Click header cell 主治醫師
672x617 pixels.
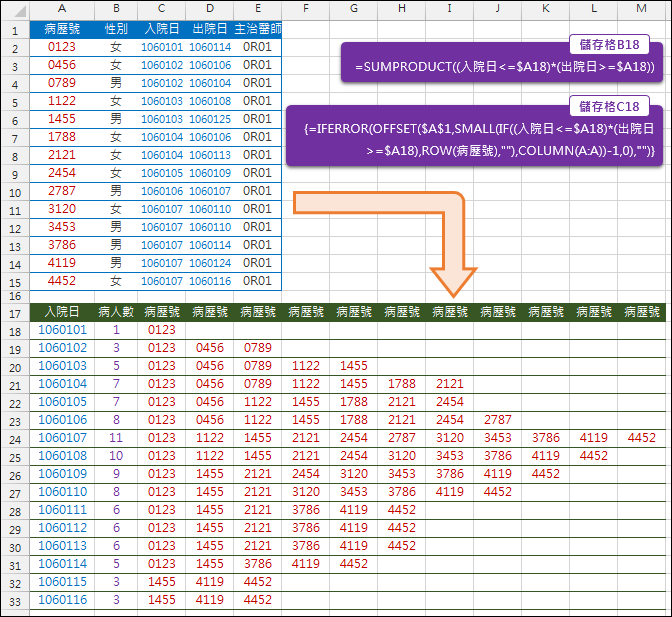coord(258,29)
